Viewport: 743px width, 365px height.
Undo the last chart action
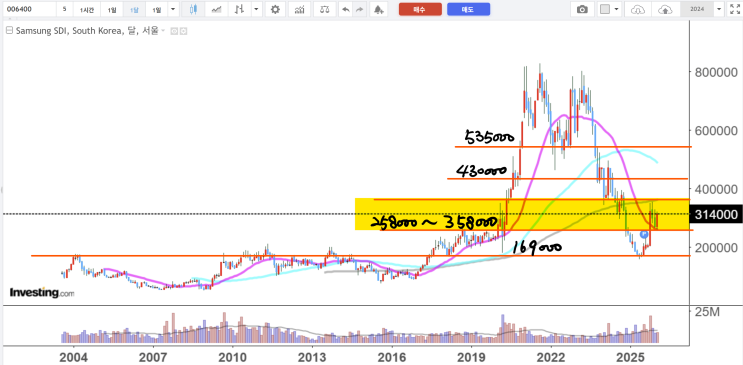click(x=345, y=9)
